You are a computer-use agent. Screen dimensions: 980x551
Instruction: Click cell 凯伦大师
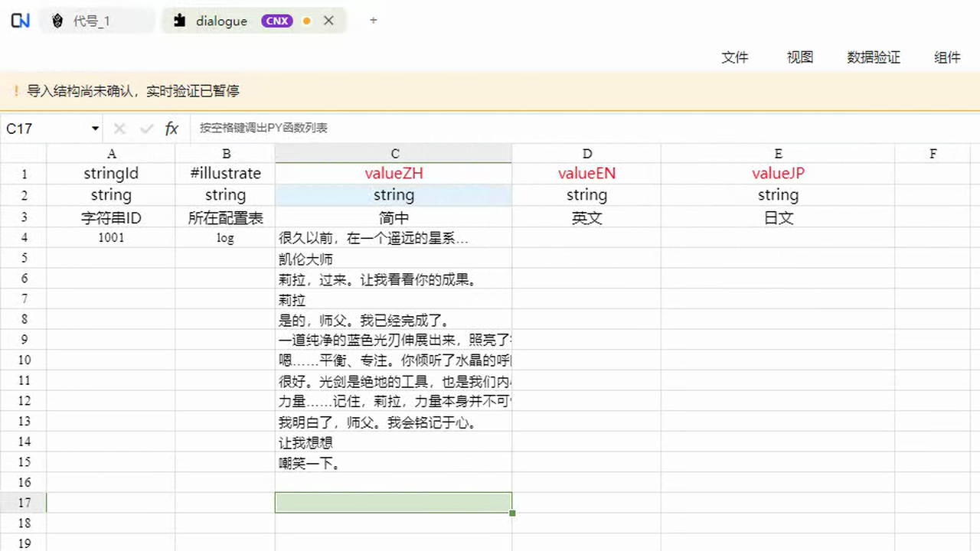click(x=394, y=259)
